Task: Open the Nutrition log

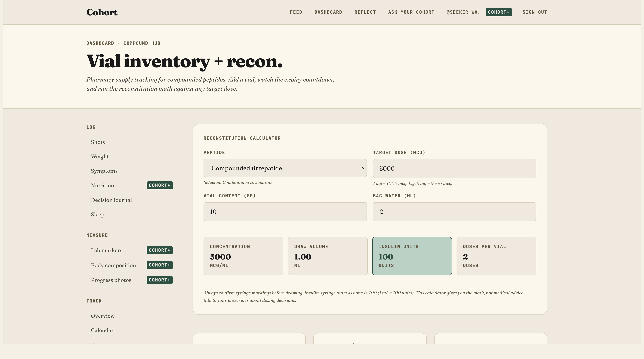Action: point(103,186)
